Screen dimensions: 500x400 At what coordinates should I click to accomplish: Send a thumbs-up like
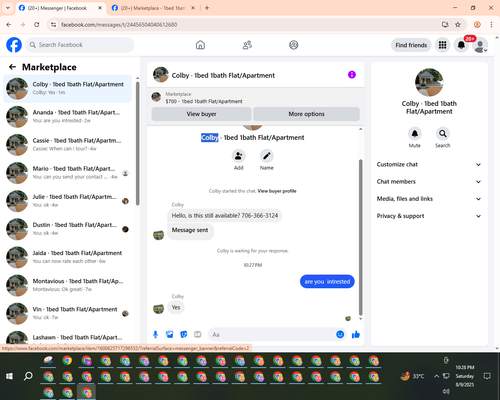pyautogui.click(x=356, y=334)
